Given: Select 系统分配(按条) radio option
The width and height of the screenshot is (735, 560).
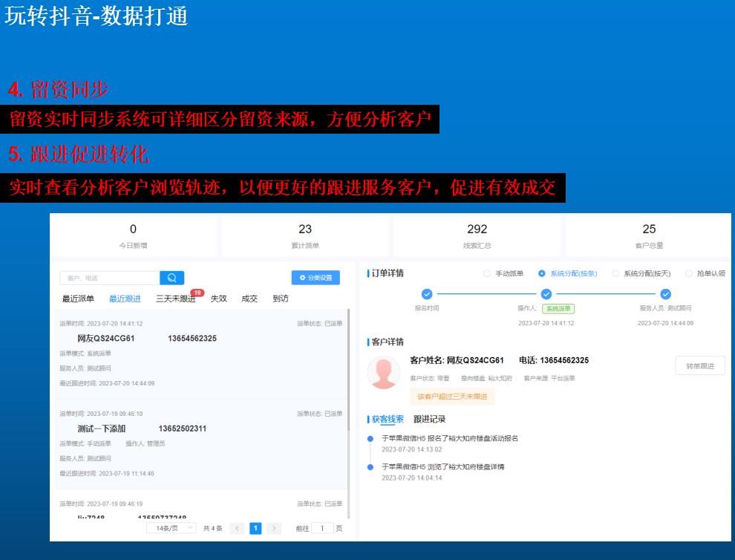Looking at the screenshot, I should pyautogui.click(x=542, y=273).
